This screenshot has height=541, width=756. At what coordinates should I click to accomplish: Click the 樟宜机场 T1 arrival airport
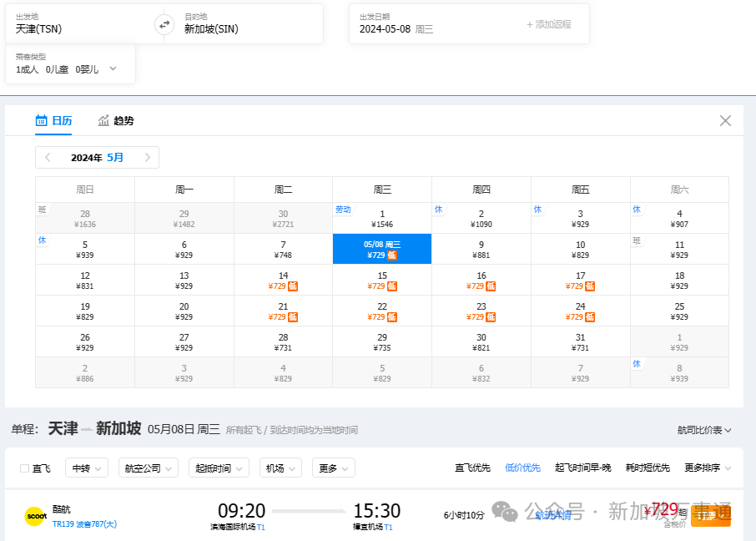point(373,527)
